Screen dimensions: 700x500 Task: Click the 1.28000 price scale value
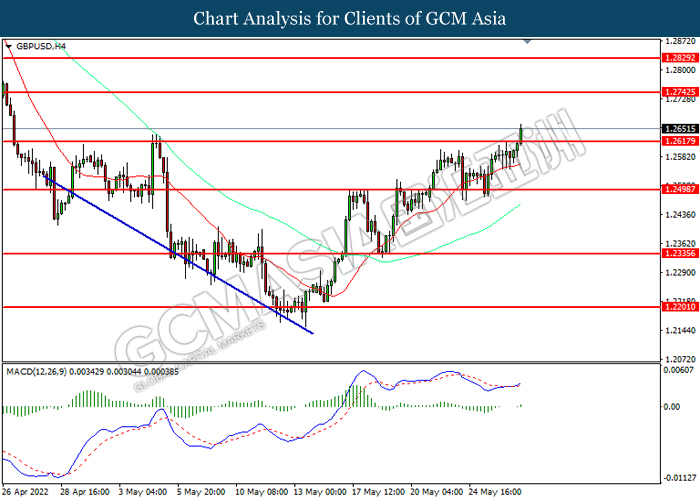coord(680,70)
